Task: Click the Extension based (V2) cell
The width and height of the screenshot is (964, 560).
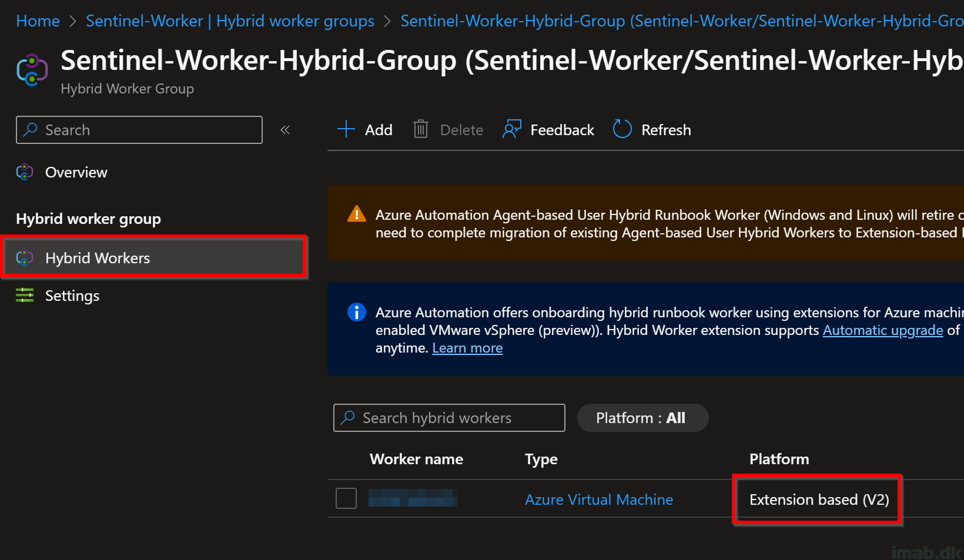Action: (x=819, y=499)
